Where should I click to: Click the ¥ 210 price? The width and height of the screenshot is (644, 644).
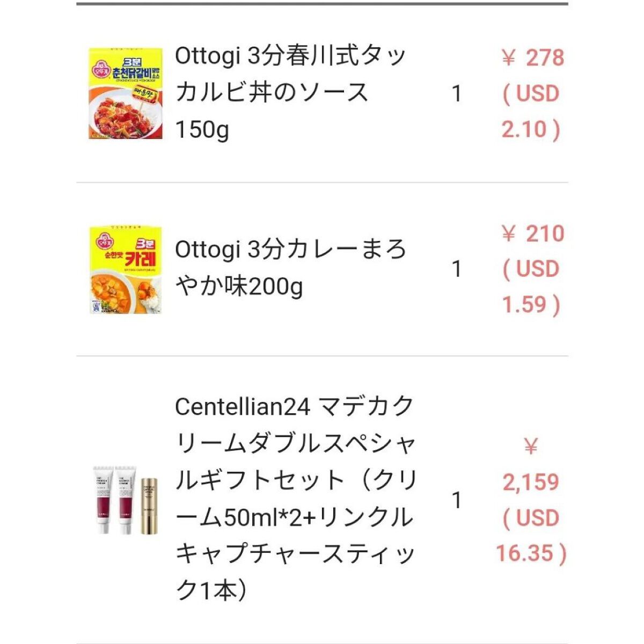tap(532, 233)
